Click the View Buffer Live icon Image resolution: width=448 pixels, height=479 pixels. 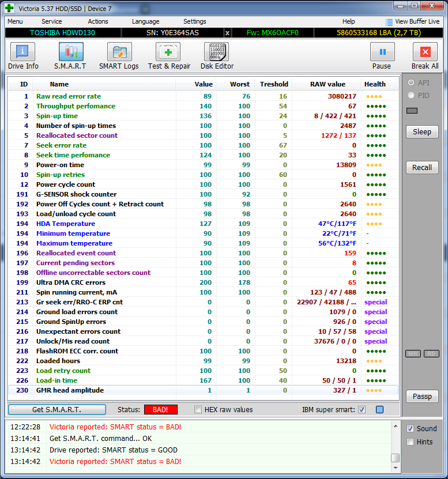[x=390, y=21]
